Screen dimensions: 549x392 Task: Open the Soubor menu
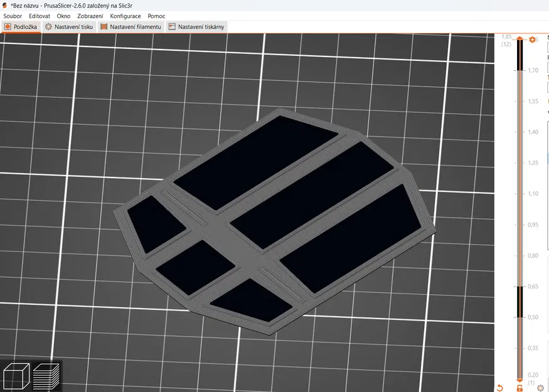tap(13, 16)
